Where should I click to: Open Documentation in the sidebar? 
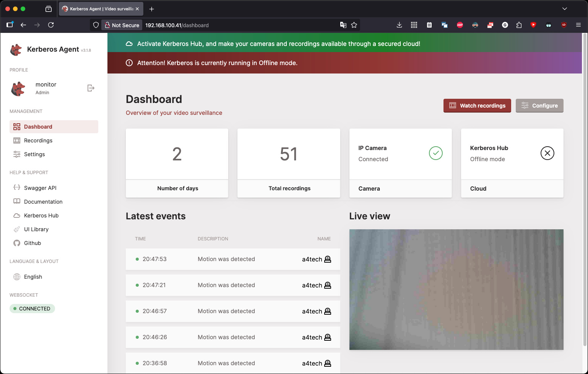click(x=54, y=202)
